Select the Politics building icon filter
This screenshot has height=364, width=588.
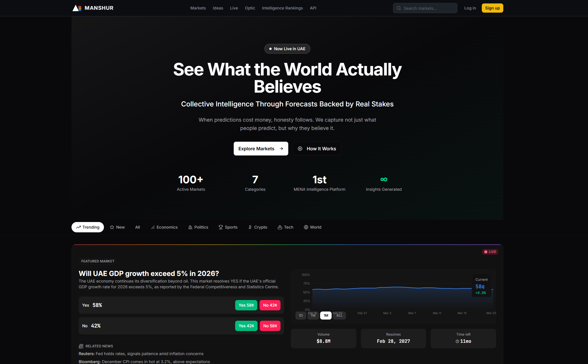pos(190,227)
